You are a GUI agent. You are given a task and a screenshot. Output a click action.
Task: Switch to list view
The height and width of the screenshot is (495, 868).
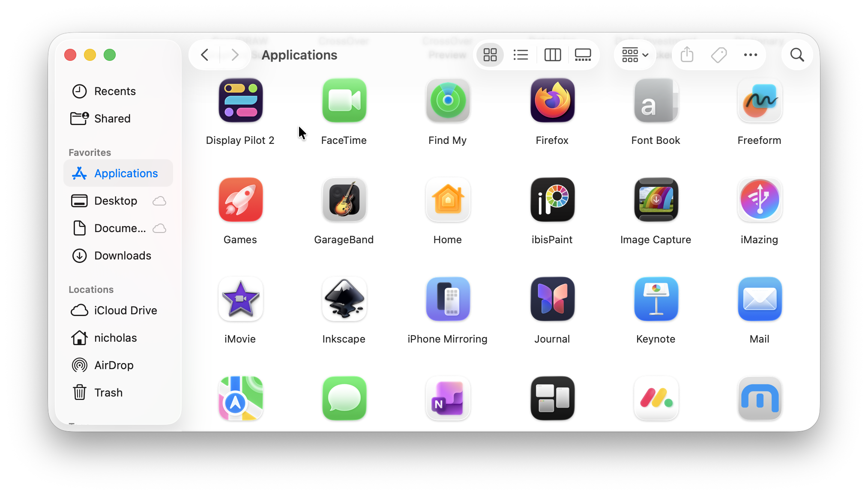(x=521, y=55)
